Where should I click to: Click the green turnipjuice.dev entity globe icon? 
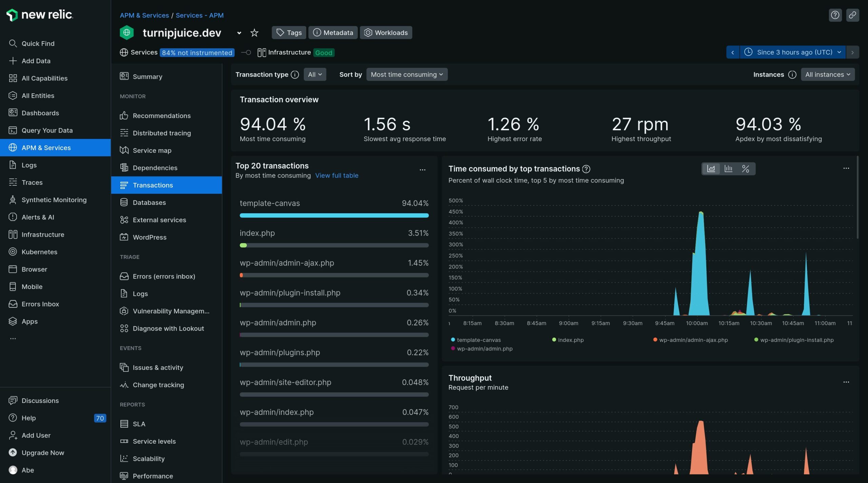pyautogui.click(x=127, y=33)
